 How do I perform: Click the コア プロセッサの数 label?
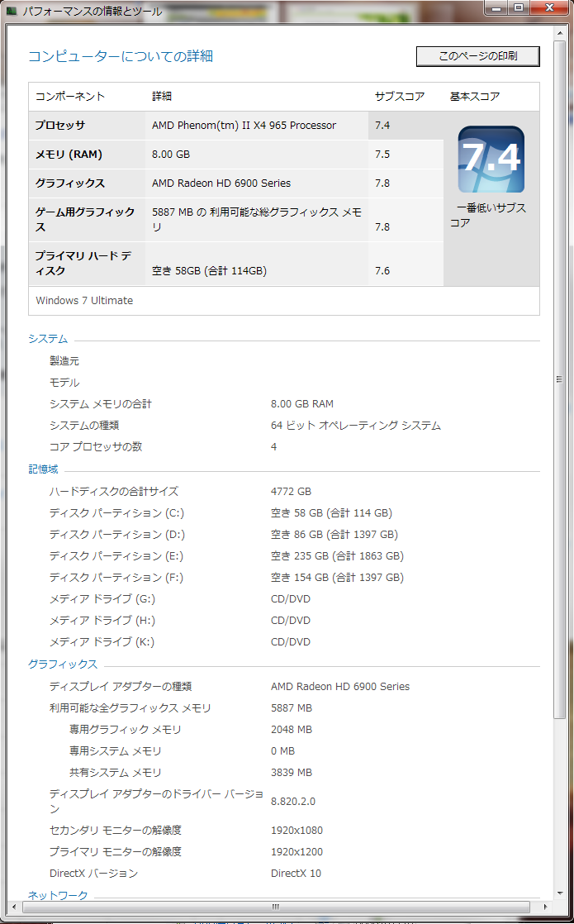coord(96,446)
